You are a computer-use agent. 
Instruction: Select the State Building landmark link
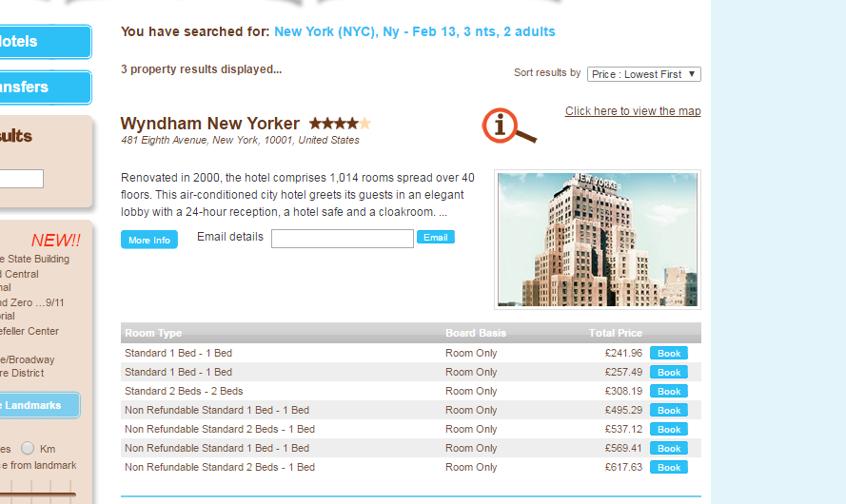tap(35, 259)
